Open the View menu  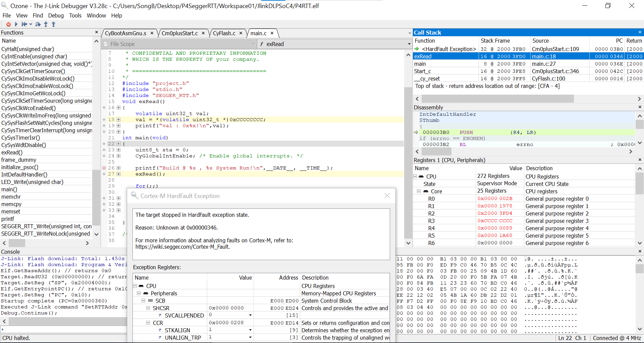pyautogui.click(x=22, y=15)
